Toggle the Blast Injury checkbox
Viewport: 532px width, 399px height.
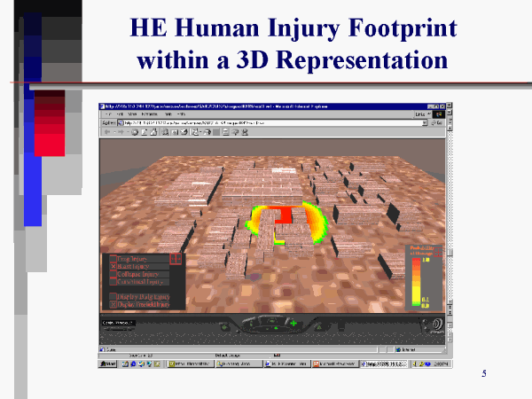(x=113, y=266)
